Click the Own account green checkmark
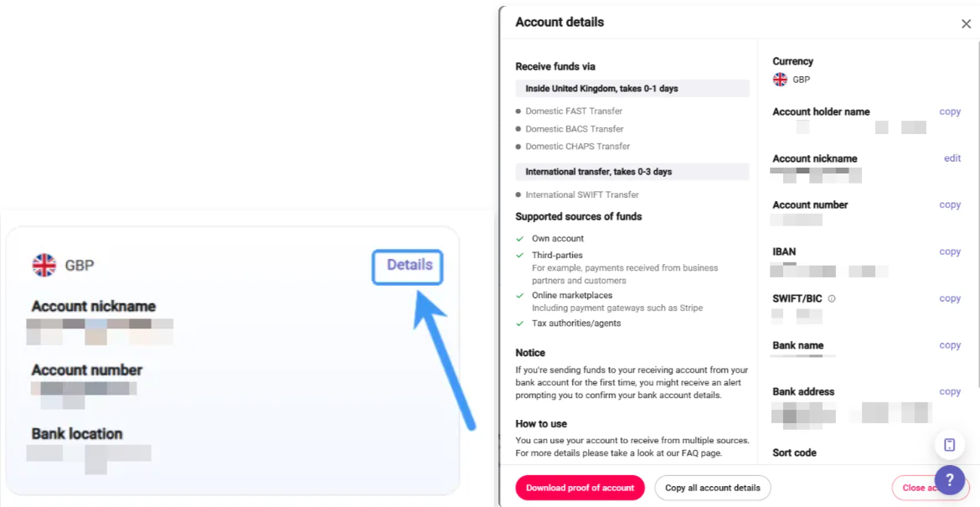The image size is (980, 507). pyautogui.click(x=520, y=239)
